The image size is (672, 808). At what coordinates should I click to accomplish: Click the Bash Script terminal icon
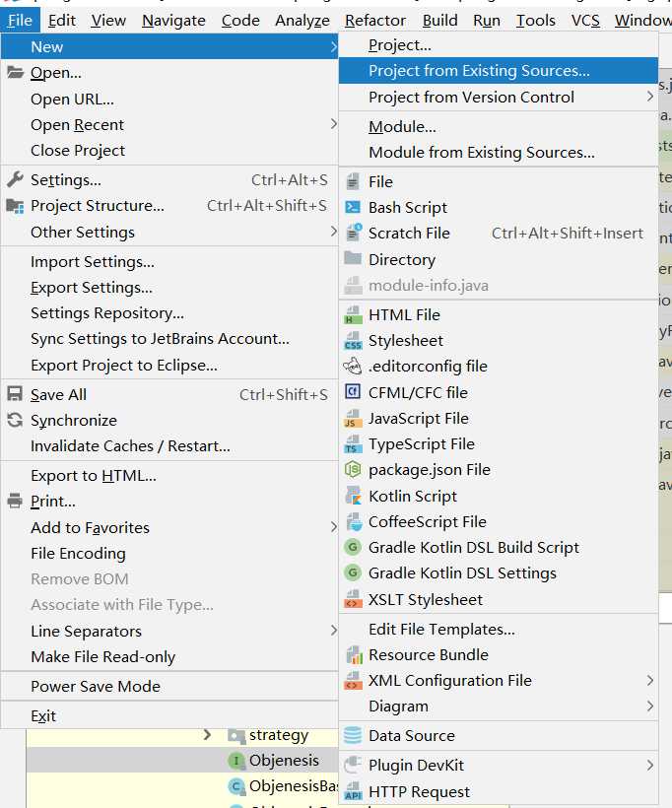click(353, 207)
